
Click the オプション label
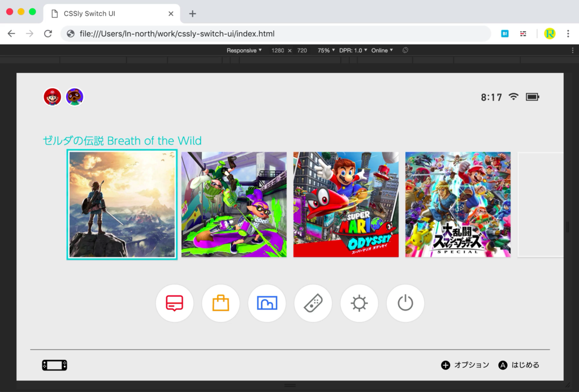pos(472,365)
